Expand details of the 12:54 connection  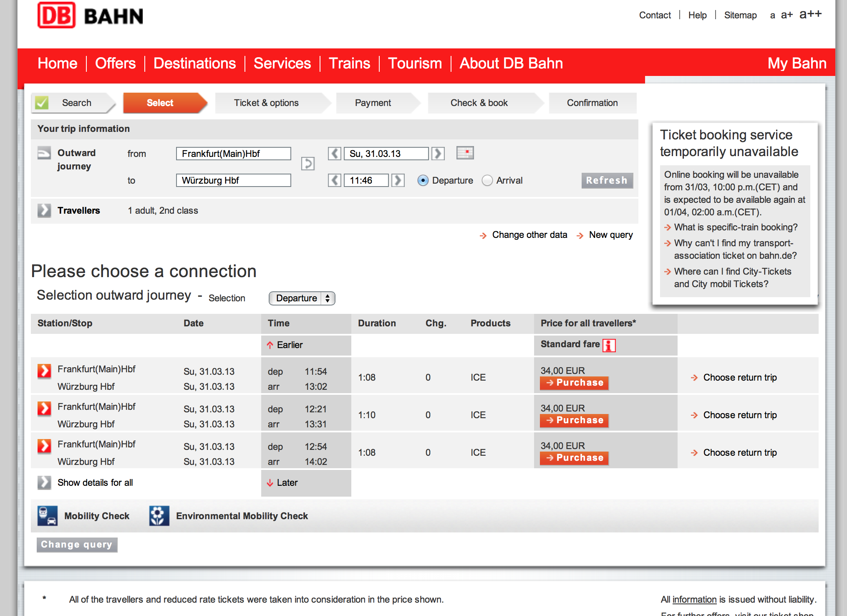pos(44,446)
